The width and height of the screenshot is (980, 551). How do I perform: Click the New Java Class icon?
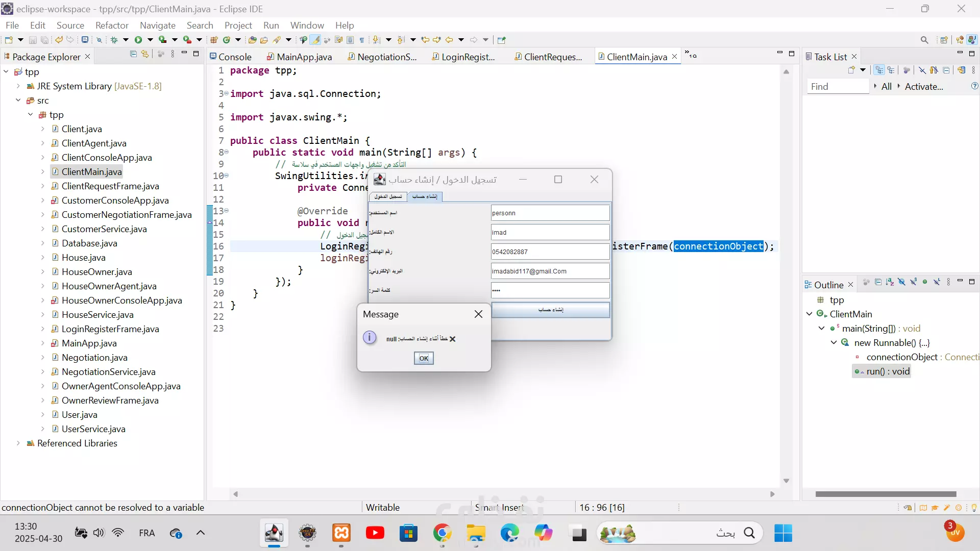227,40
